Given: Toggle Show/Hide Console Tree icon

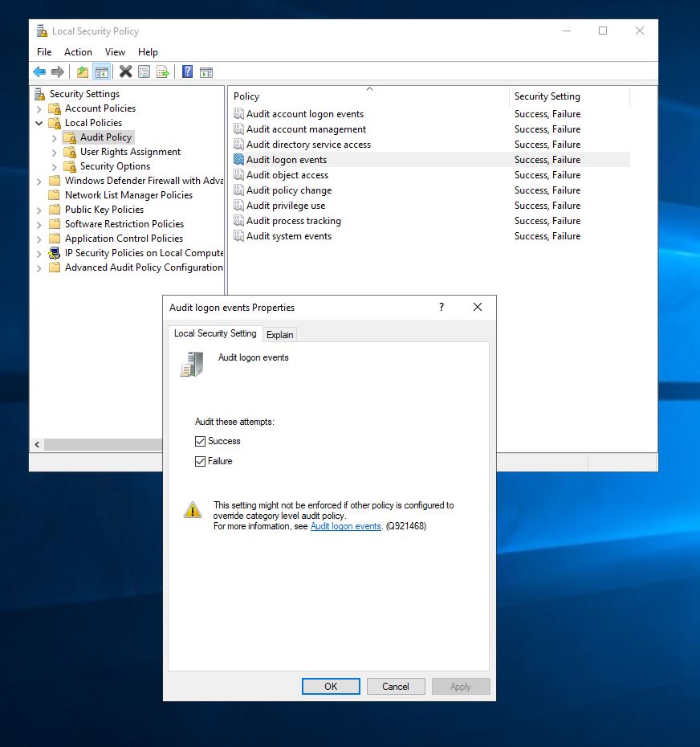Looking at the screenshot, I should click(x=101, y=72).
